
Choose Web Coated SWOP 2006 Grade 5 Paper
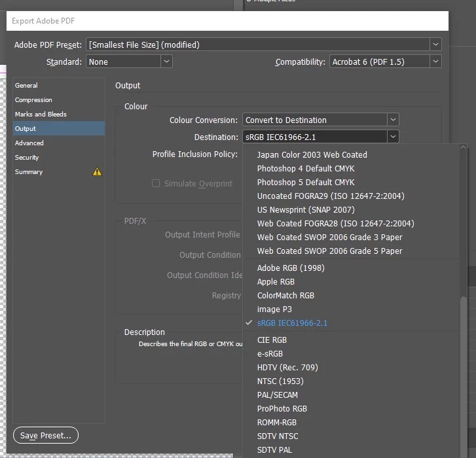tap(351, 251)
